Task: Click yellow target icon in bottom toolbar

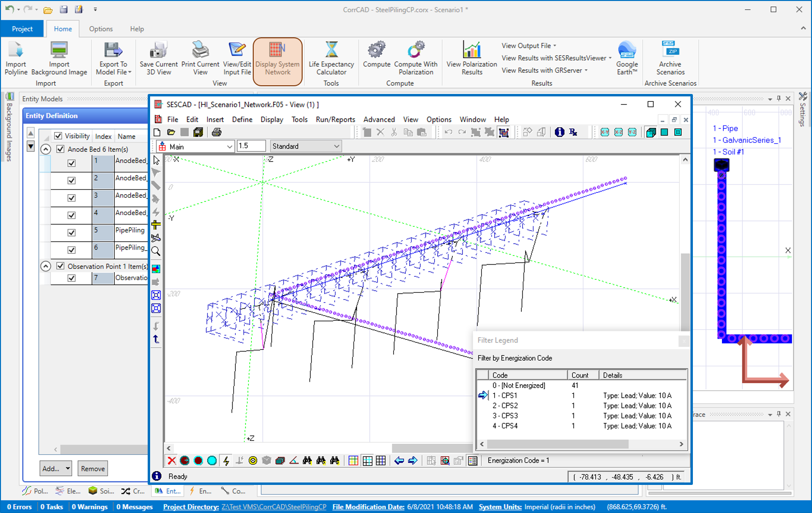Action: point(253,461)
